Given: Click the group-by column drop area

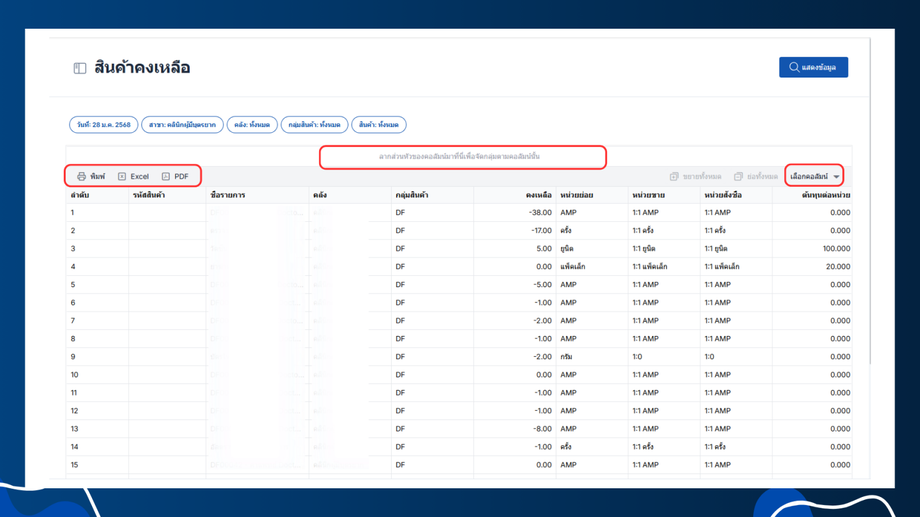Looking at the screenshot, I should tap(460, 157).
